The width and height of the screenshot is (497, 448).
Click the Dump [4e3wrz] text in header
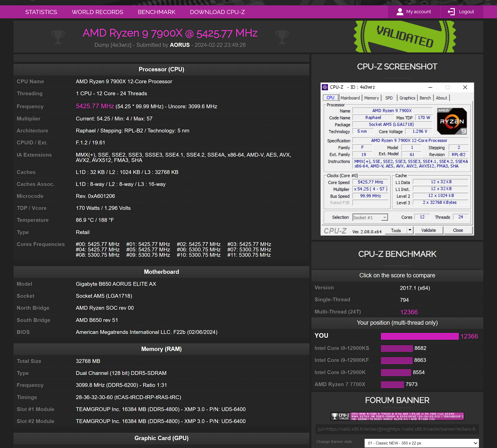click(113, 45)
